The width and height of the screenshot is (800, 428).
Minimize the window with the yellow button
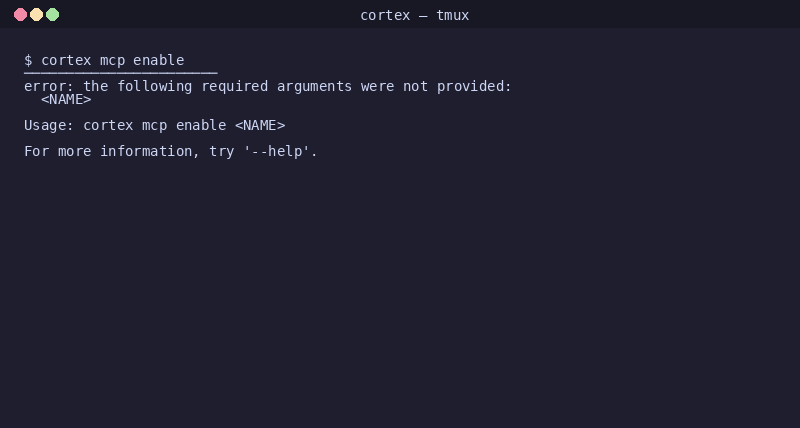(36, 15)
